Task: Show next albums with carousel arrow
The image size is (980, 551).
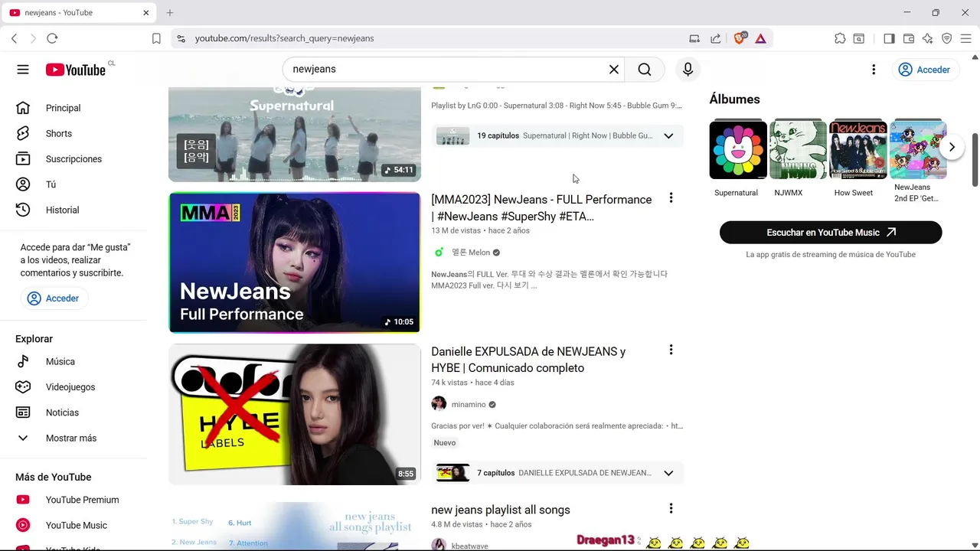Action: point(952,147)
